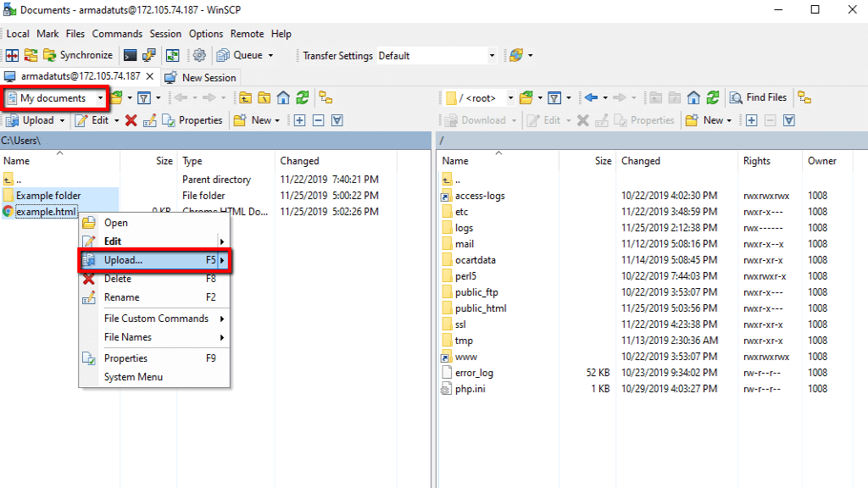The image size is (868, 488).
Task: Click the Find Files button
Action: [x=759, y=98]
